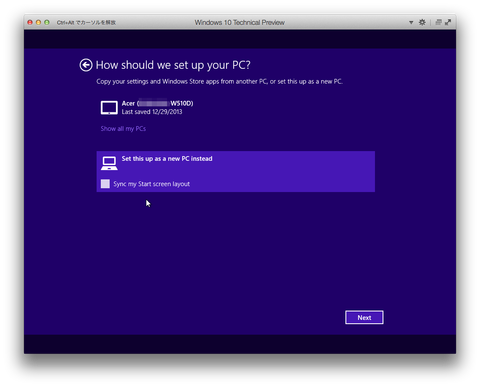Click the stacked windows icon in title bar
480x387 pixels.
[438, 22]
